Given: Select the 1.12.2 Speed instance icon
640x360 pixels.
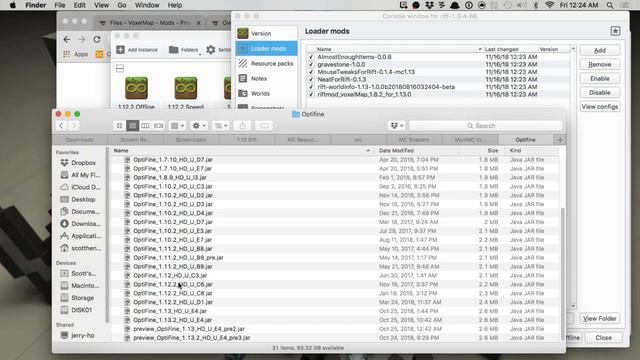Looking at the screenshot, I should coord(186,88).
